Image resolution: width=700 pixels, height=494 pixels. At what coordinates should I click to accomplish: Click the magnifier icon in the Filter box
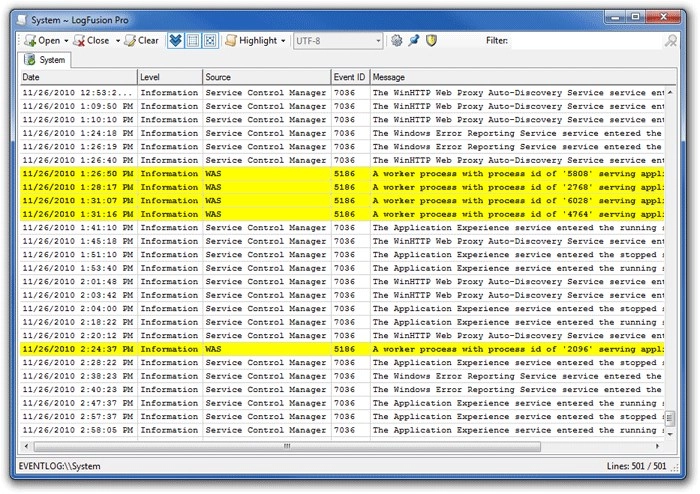(x=671, y=41)
